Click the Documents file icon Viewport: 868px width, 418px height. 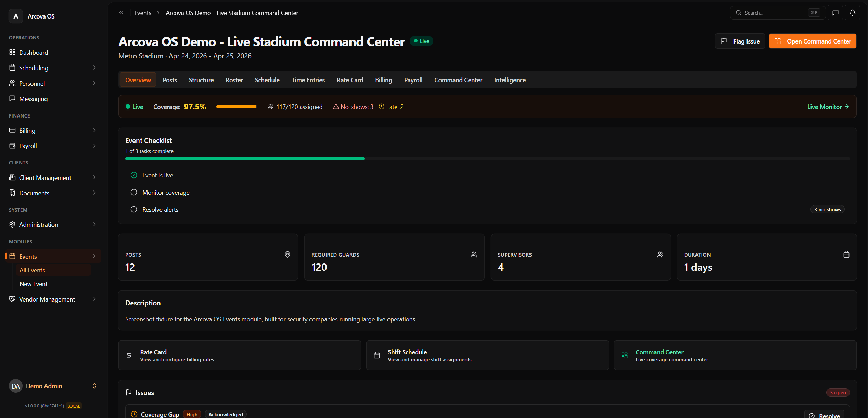(x=12, y=193)
